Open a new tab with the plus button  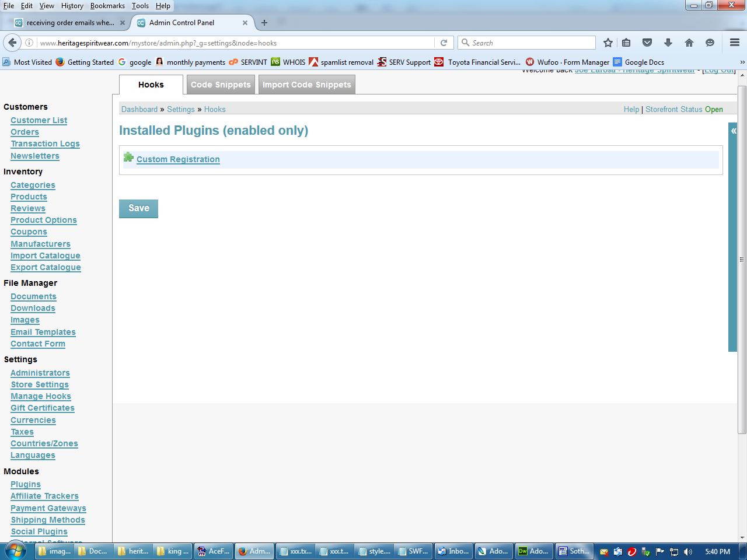[x=264, y=23]
